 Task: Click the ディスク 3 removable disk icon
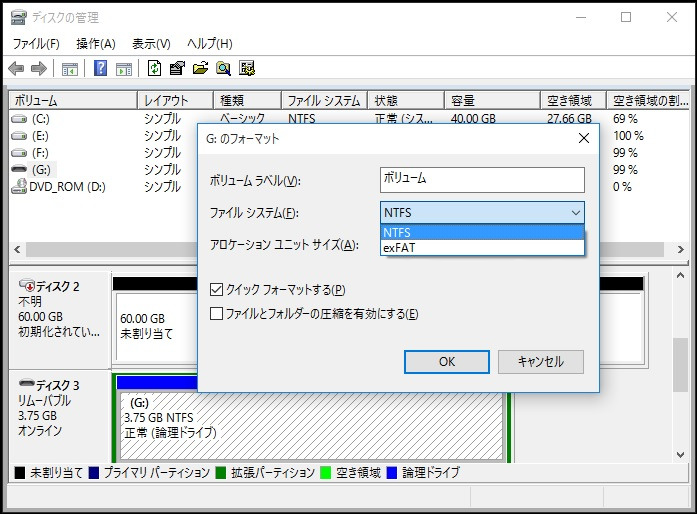click(27, 383)
